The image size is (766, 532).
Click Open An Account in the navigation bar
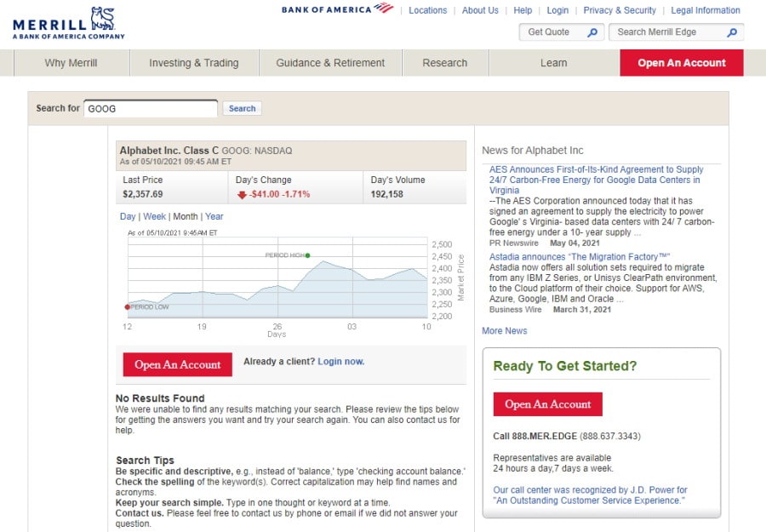click(682, 63)
